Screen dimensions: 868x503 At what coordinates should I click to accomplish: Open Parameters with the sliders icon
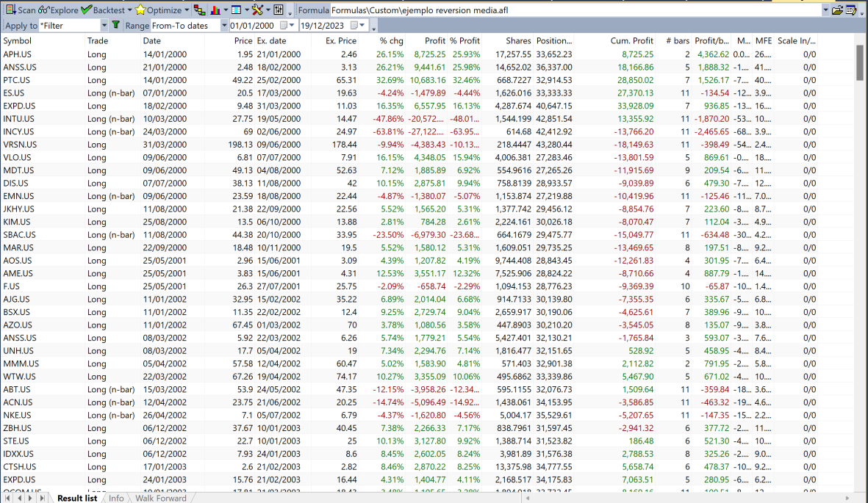279,10
